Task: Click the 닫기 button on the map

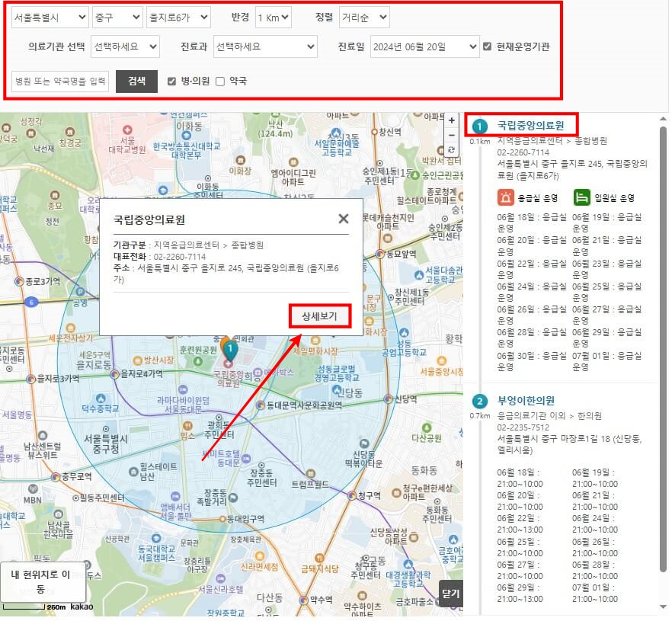Action: 451,594
